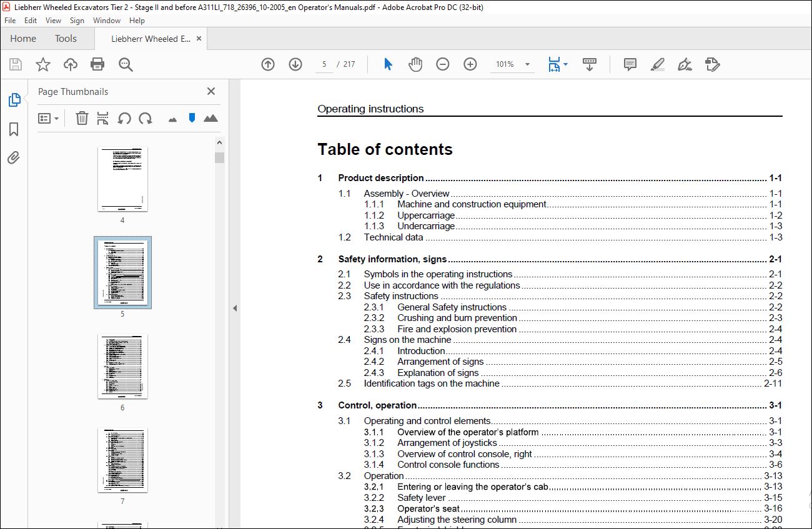Go to the previous page arrow

click(x=268, y=64)
